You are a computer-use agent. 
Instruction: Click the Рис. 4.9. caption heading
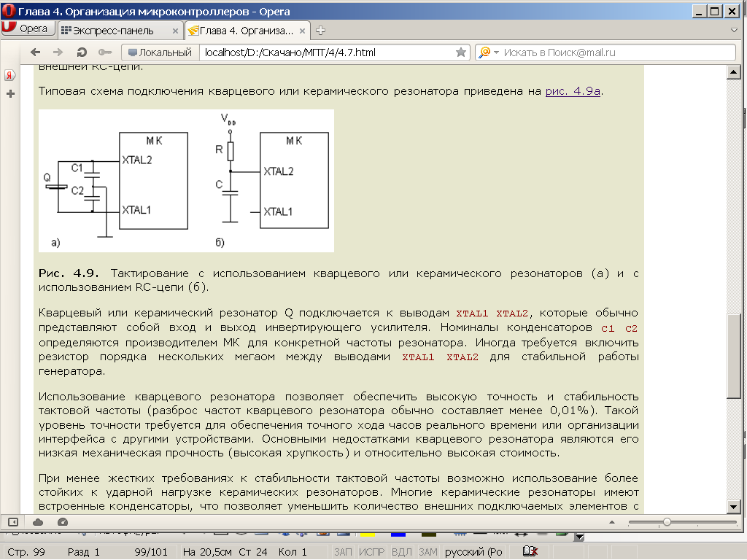pyautogui.click(x=69, y=273)
